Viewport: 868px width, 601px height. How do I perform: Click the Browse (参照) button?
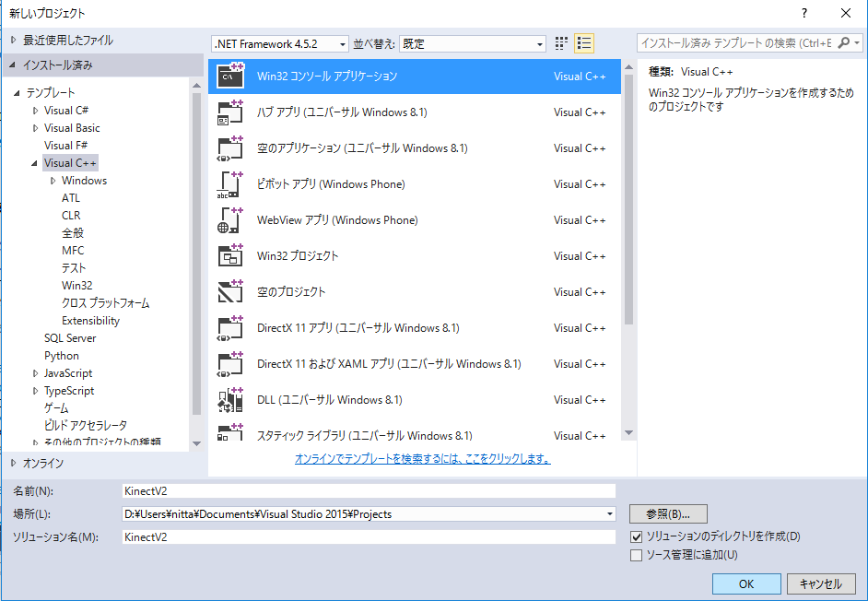[x=668, y=513]
